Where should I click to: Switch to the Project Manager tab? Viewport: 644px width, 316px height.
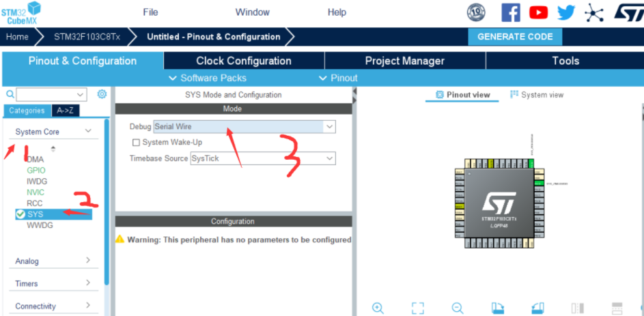pyautogui.click(x=405, y=61)
